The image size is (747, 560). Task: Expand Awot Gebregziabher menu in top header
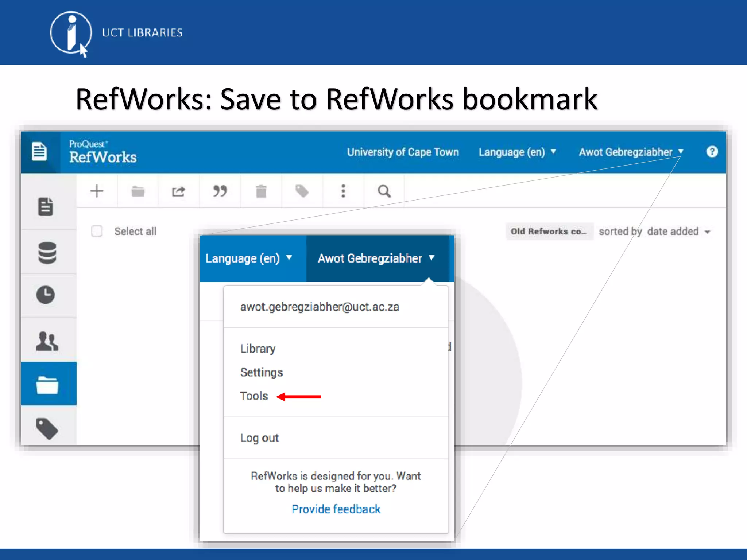coord(631,152)
